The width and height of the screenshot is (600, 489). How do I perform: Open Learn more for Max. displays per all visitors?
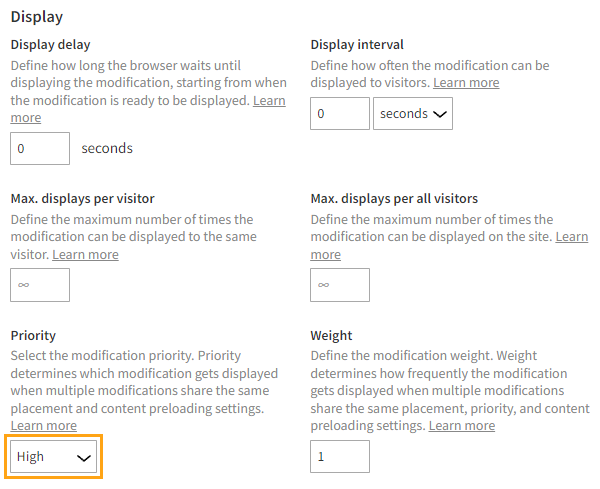pos(572,237)
